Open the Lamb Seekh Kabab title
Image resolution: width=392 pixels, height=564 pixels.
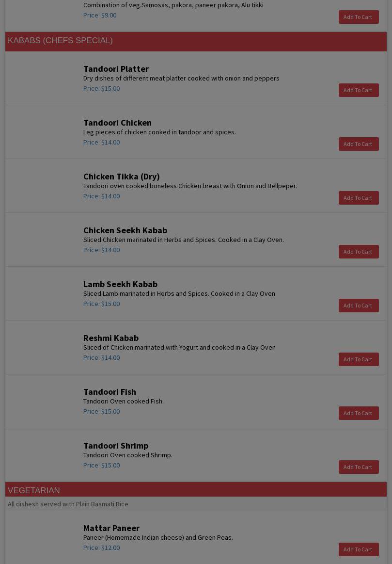tap(120, 284)
